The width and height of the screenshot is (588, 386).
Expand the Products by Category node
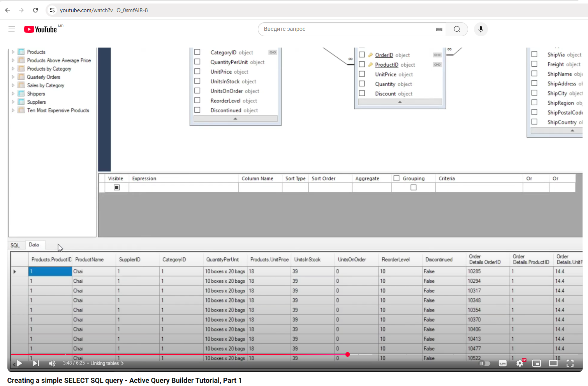pyautogui.click(x=13, y=69)
